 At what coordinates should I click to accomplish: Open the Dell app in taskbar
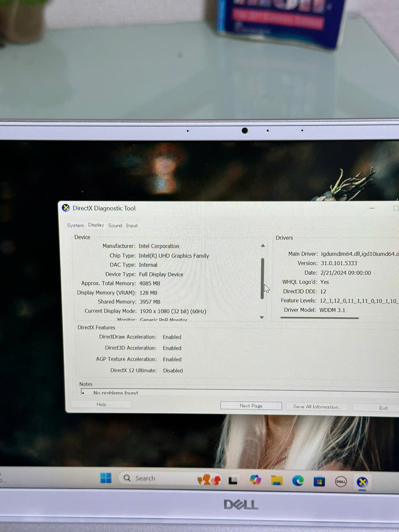(x=341, y=481)
